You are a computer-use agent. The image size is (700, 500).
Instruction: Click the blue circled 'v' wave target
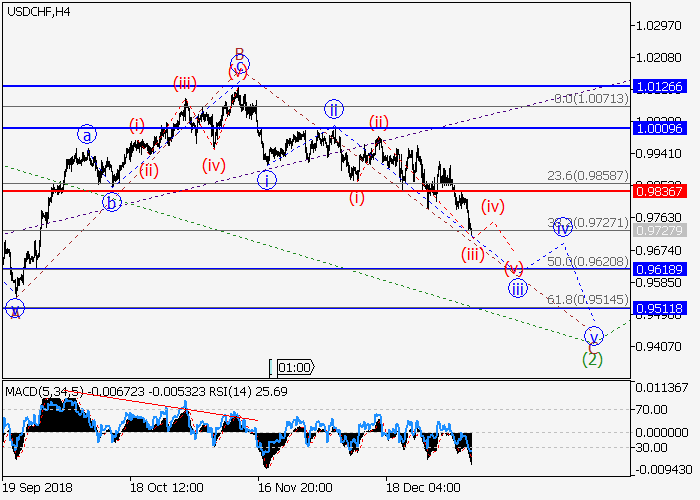594,335
